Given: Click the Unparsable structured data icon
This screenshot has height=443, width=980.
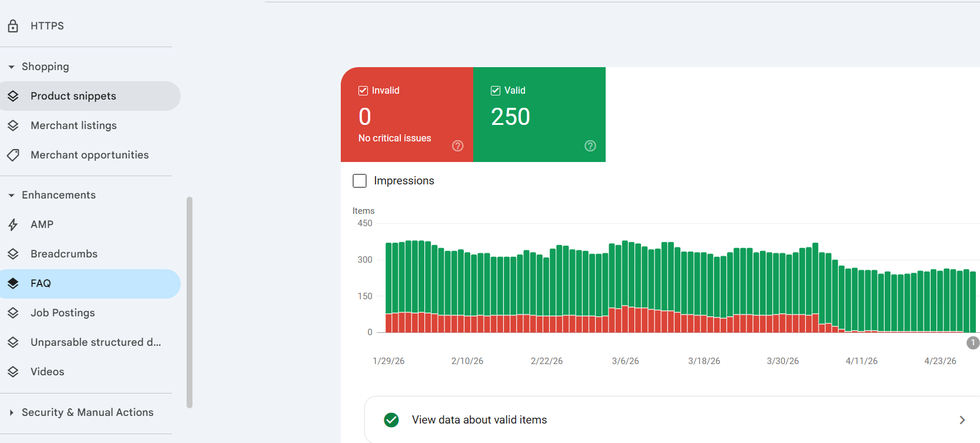Looking at the screenshot, I should pos(13,342).
